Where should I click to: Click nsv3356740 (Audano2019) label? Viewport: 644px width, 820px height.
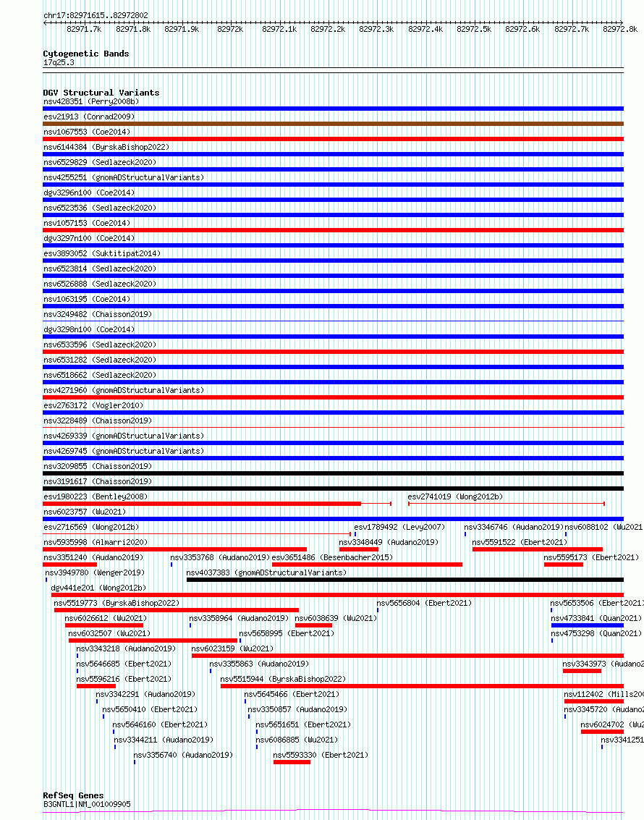[184, 755]
